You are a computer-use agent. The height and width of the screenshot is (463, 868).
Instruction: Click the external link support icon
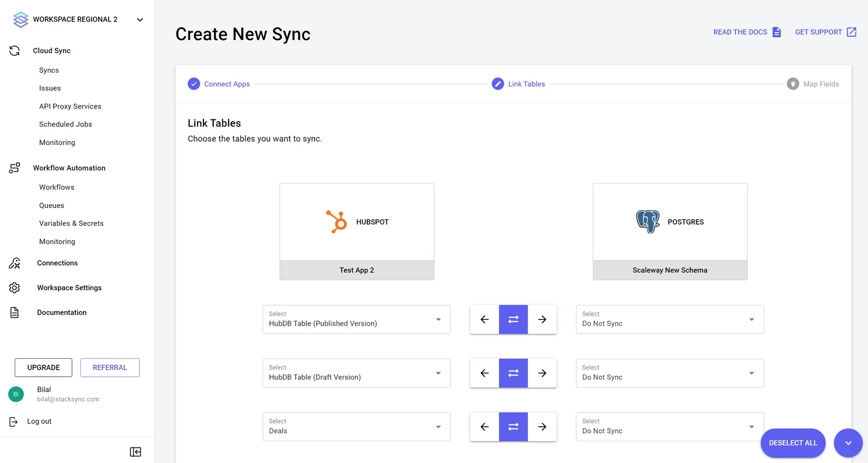tap(852, 32)
